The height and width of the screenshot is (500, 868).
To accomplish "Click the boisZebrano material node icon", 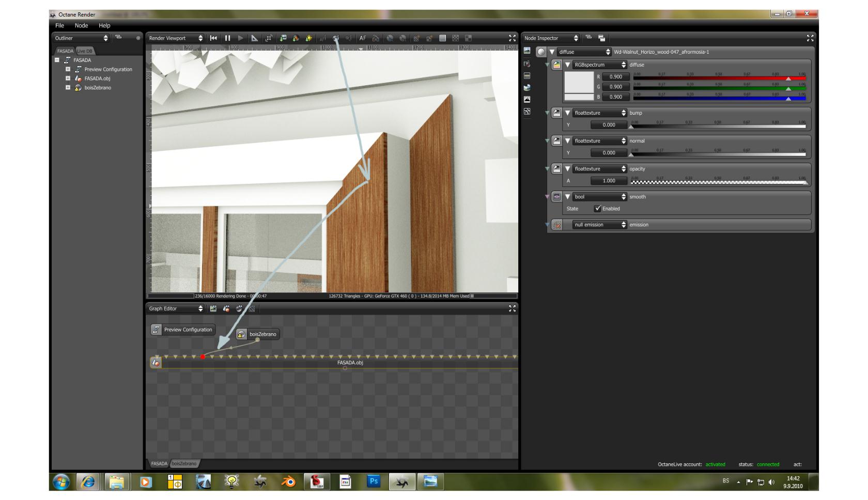I will pos(241,335).
